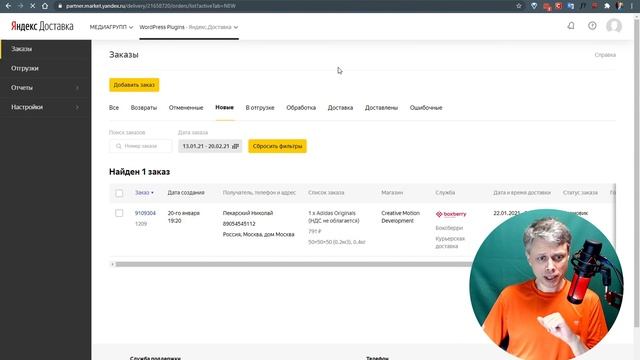Check the box for order 9109304
640x360 pixels.
point(119,213)
